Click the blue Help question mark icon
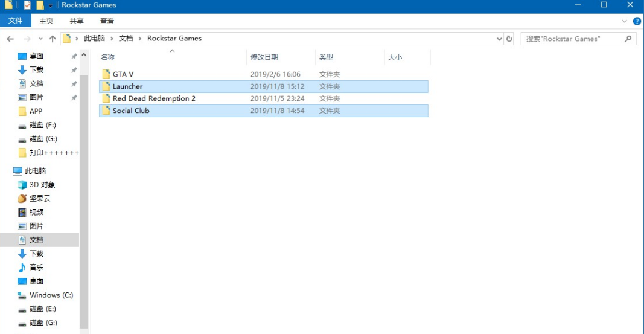Image resolution: width=644 pixels, height=334 pixels. [x=637, y=21]
